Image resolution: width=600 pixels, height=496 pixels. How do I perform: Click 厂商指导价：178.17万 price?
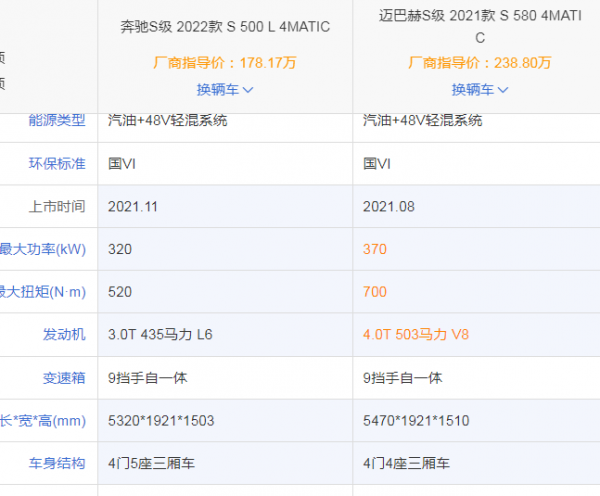tap(225, 63)
